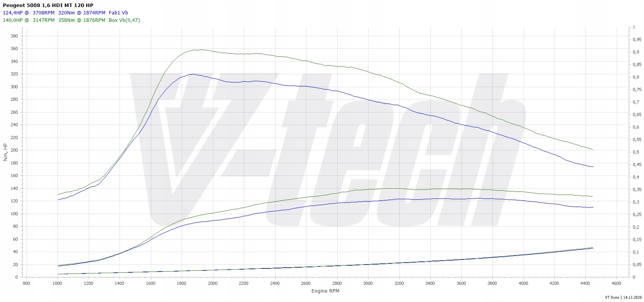Viewport: 644px width, 302px height.
Task: Select the vertical "Nm, HP" axis title
Action: click(5, 153)
